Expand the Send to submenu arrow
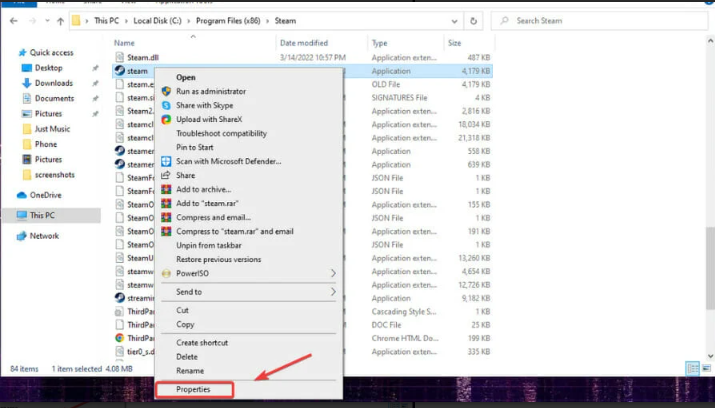Image resolution: width=715 pixels, height=408 pixels. click(x=333, y=292)
